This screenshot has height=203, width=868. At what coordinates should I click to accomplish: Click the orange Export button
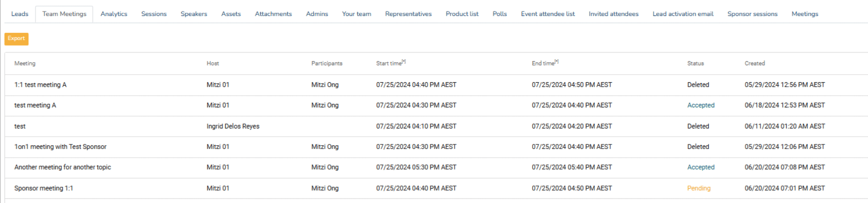click(16, 39)
